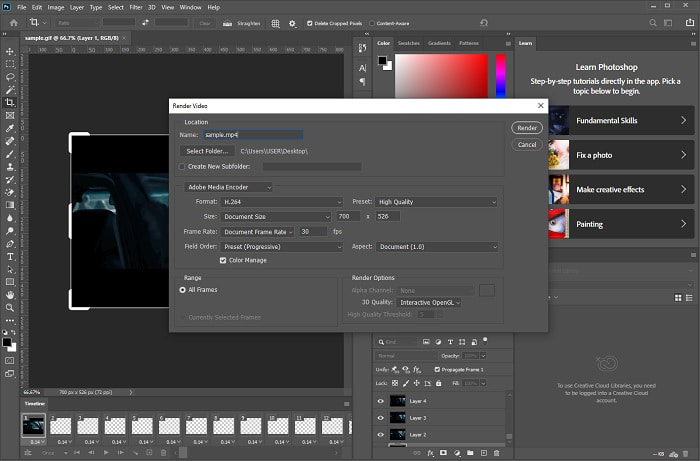Open the Format H.264 dropdown

click(281, 202)
